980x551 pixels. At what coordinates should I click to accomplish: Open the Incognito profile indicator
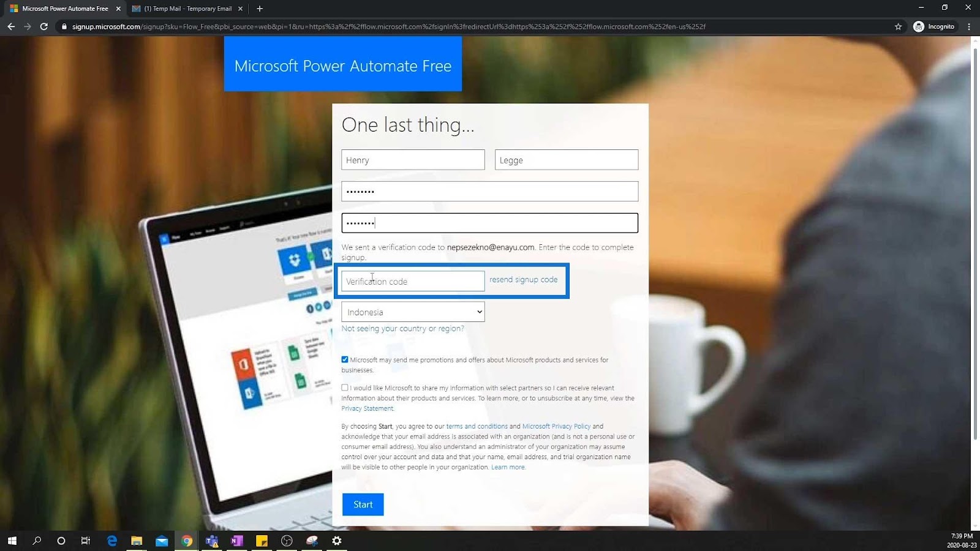934,26
